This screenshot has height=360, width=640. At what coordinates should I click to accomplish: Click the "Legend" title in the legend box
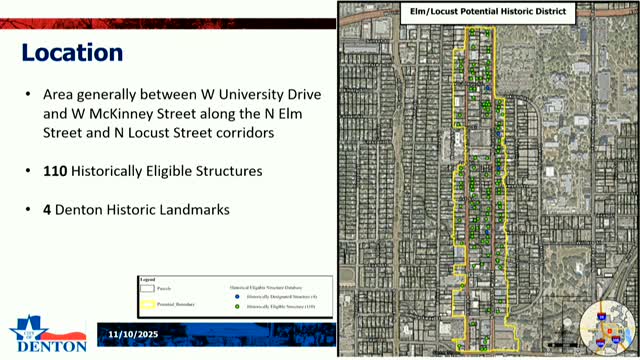pos(147,280)
